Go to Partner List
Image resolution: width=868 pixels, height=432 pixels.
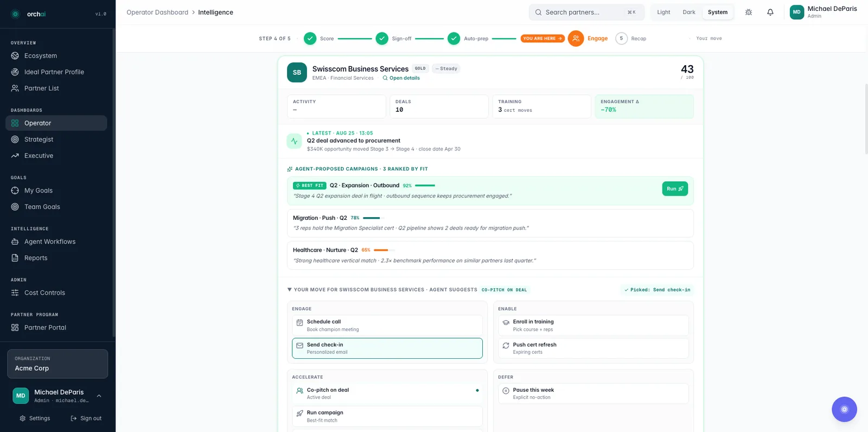tap(56, 88)
